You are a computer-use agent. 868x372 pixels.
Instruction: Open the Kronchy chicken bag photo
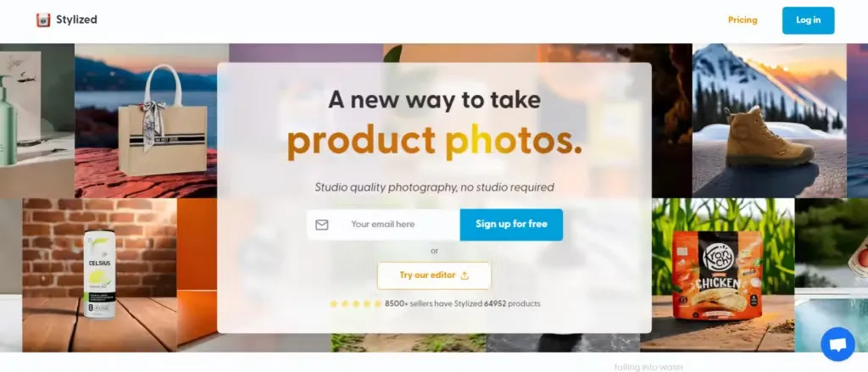(717, 275)
